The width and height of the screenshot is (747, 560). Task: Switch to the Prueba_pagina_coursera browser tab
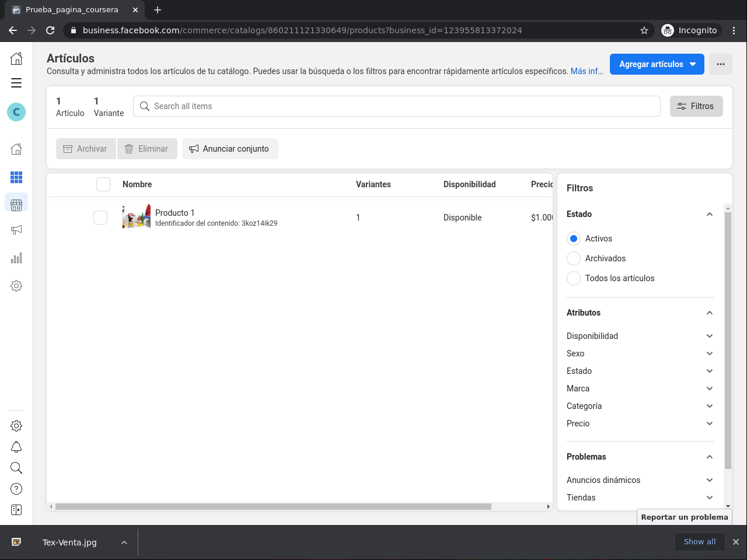(x=72, y=10)
